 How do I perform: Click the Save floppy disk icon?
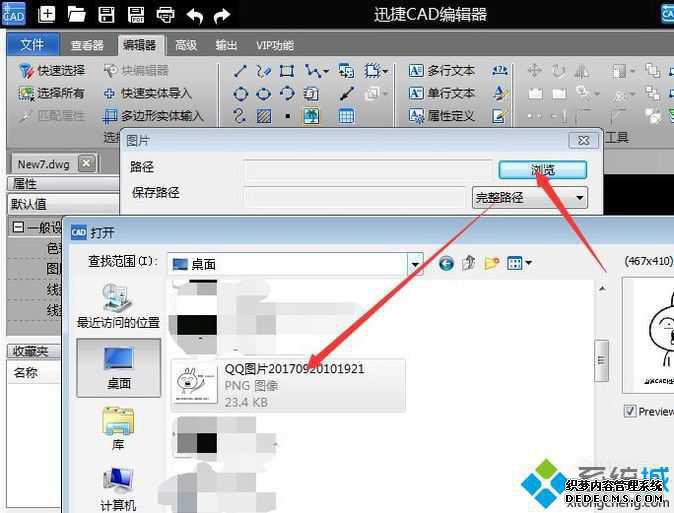106,14
